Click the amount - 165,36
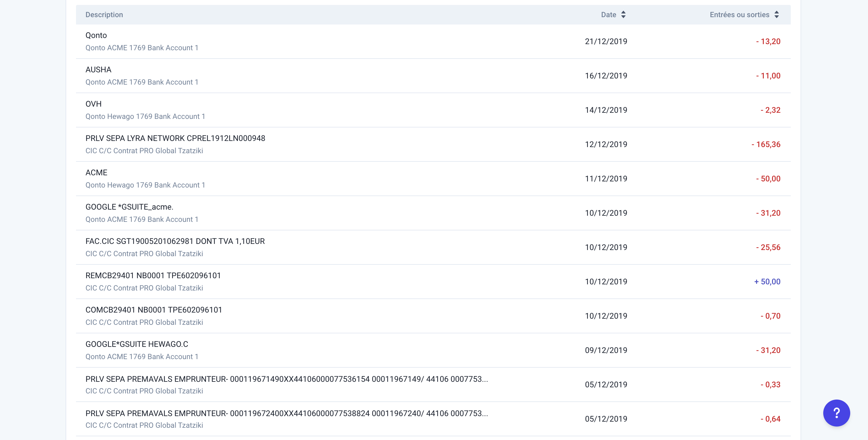The height and width of the screenshot is (440, 868). (x=766, y=145)
